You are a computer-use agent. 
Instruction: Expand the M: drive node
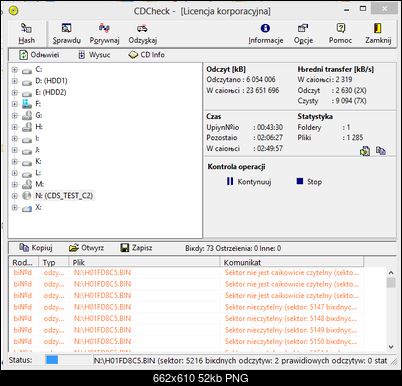[x=14, y=184]
